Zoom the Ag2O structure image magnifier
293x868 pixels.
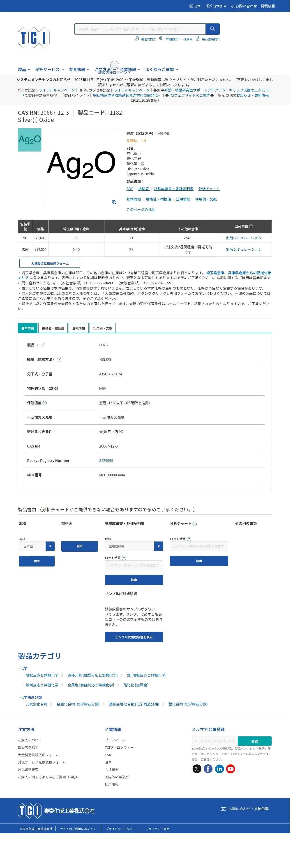point(114,202)
